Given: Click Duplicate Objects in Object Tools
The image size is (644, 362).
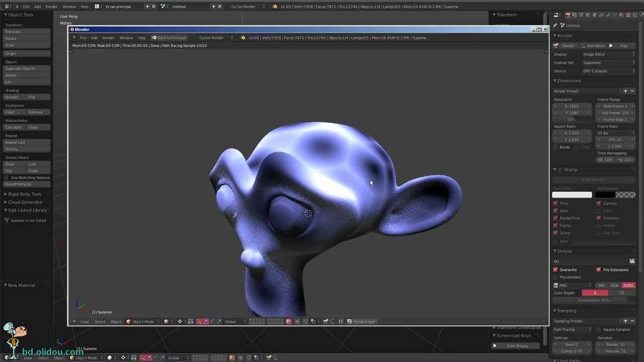Looking at the screenshot, I should click(x=27, y=68).
